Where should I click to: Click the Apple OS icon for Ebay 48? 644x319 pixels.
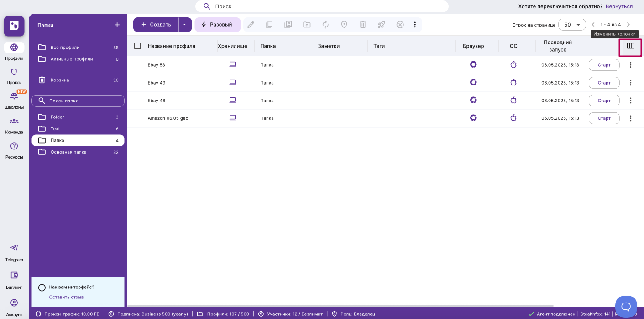coord(513,100)
